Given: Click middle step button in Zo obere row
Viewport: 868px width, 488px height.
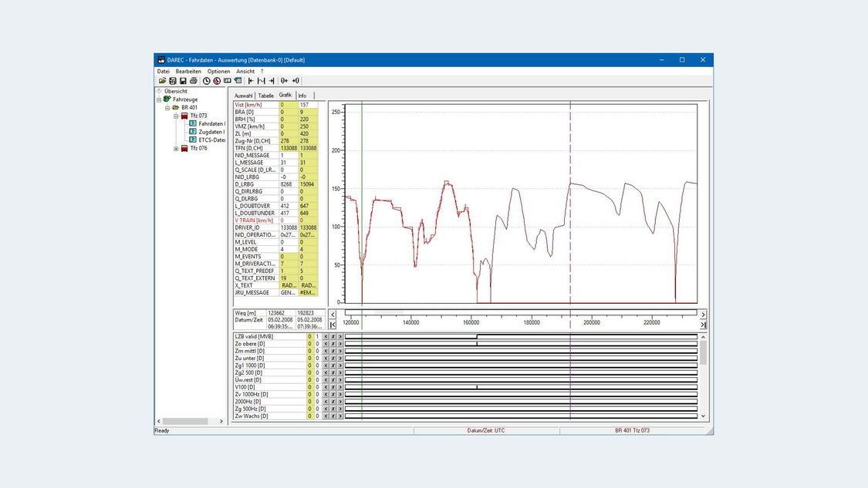Looking at the screenshot, I should pos(333,344).
